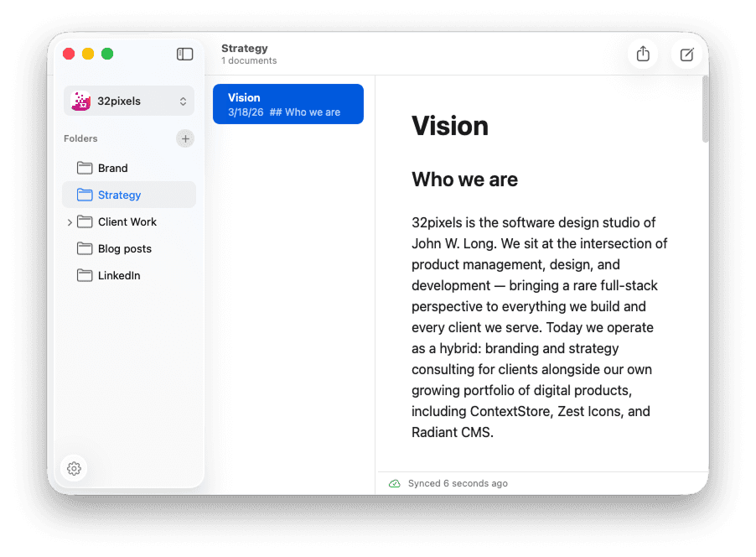756x557 pixels.
Task: Click the green zoom window button
Action: click(107, 53)
